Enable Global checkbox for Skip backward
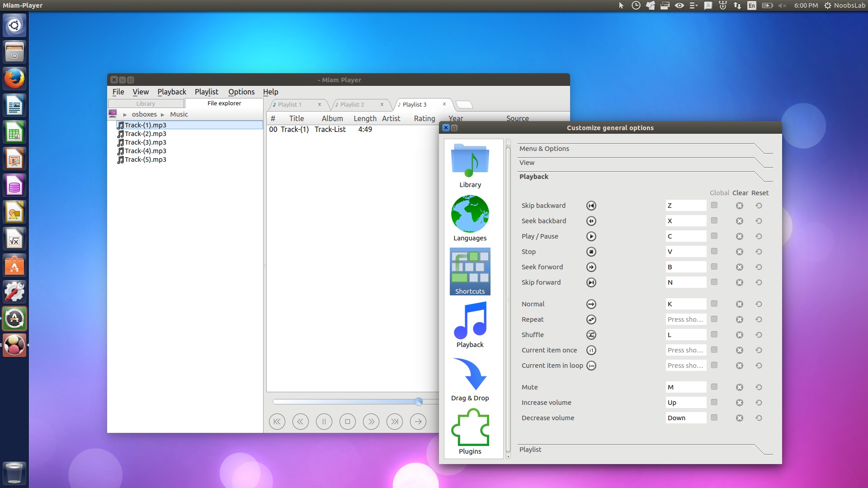Screen dimensions: 868x488 click(714, 205)
